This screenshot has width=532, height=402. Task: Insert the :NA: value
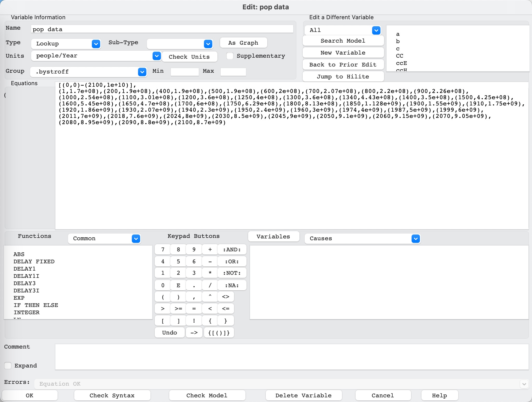click(x=232, y=285)
